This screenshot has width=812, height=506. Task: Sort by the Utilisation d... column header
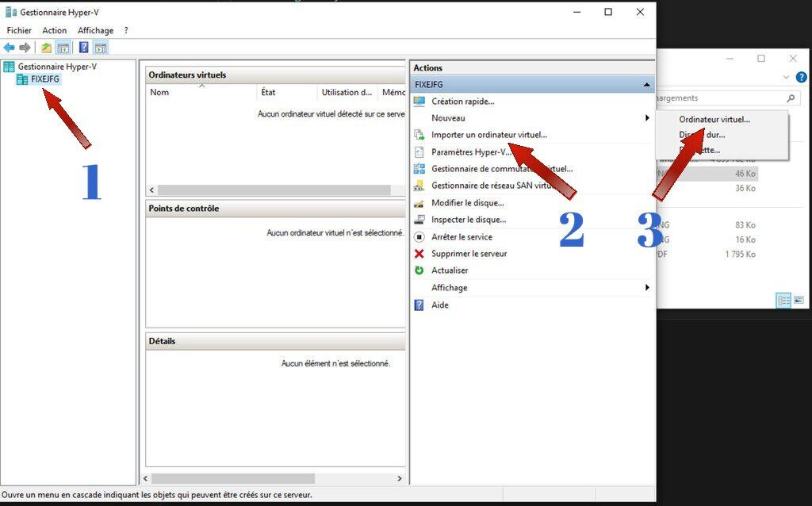click(x=347, y=92)
